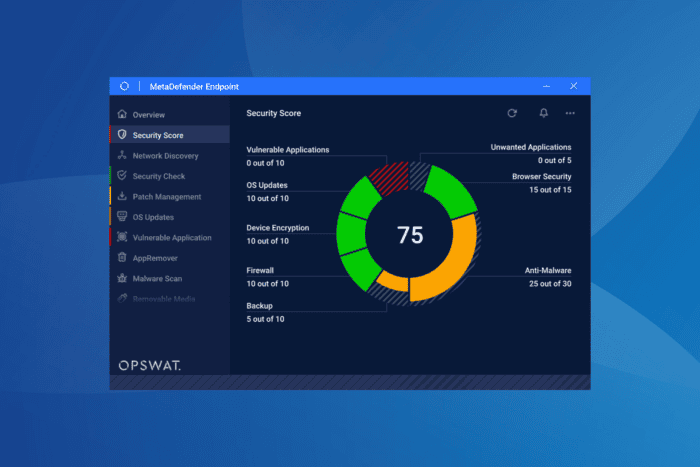Screen dimensions: 700x467
Task: Click '5 out of 10' backup value
Action: click(265, 319)
